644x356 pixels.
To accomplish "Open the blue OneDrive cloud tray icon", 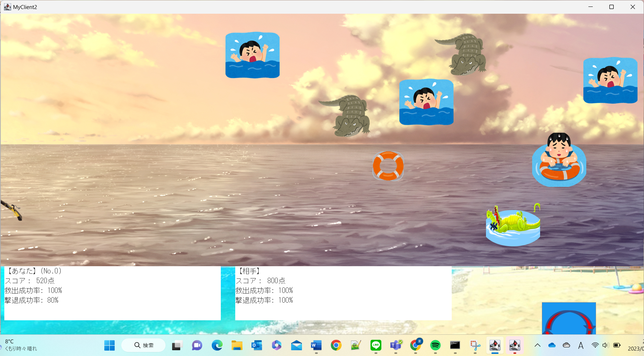I will point(552,346).
